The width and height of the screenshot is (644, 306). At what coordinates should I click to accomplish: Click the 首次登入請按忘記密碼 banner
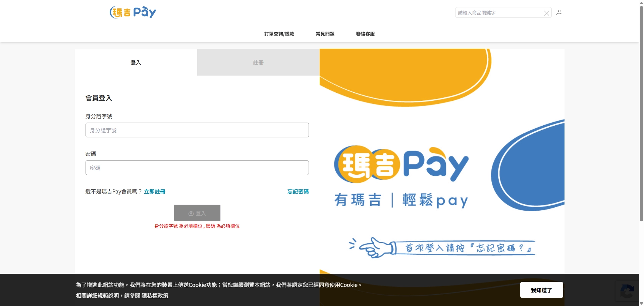pos(442,248)
